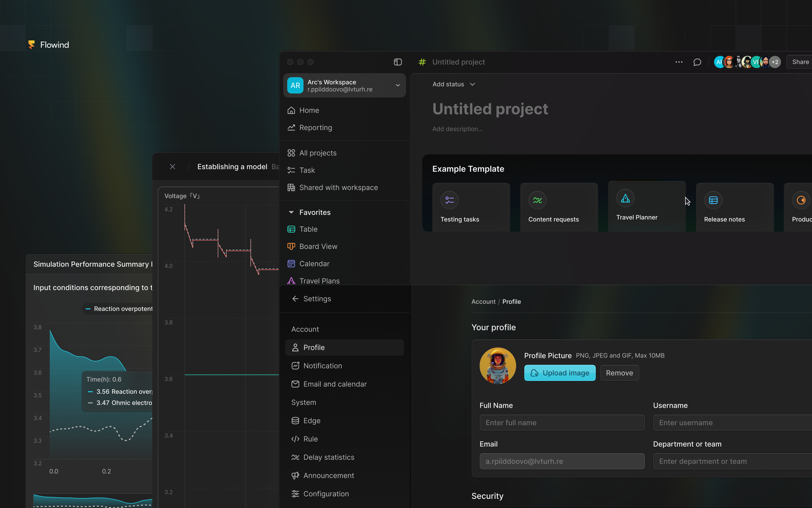This screenshot has width=812, height=508.
Task: Select Email and calendar settings
Action: pos(345,384)
